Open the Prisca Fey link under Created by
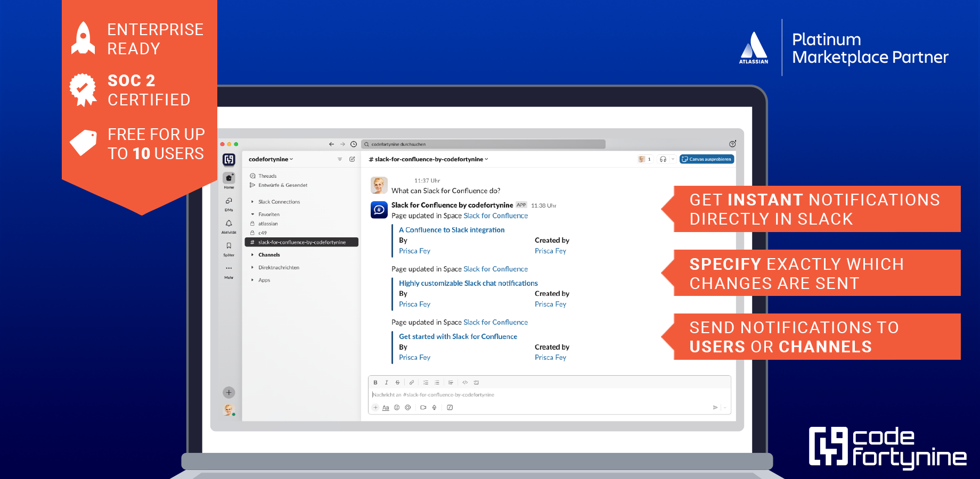980x479 pixels. 551,251
